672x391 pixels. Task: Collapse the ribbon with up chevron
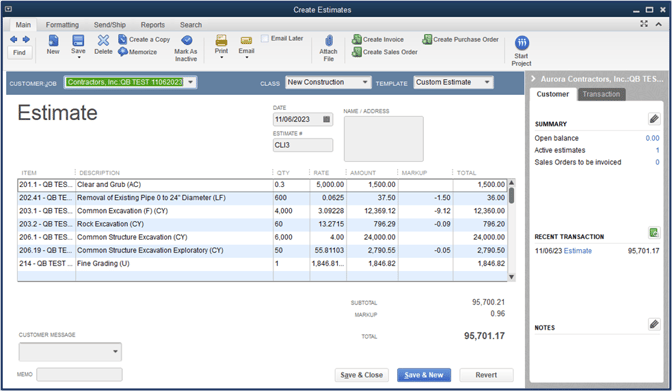tap(658, 24)
